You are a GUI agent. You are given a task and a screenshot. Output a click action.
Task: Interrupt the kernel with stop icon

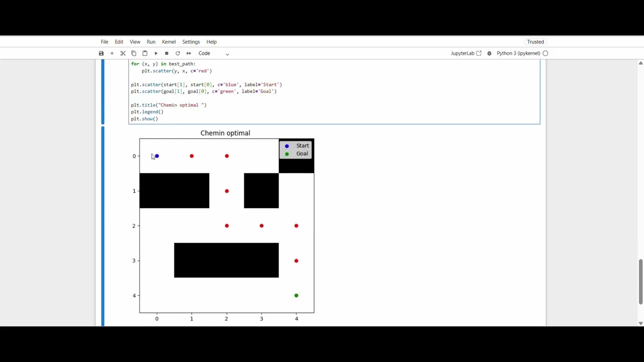point(167,53)
